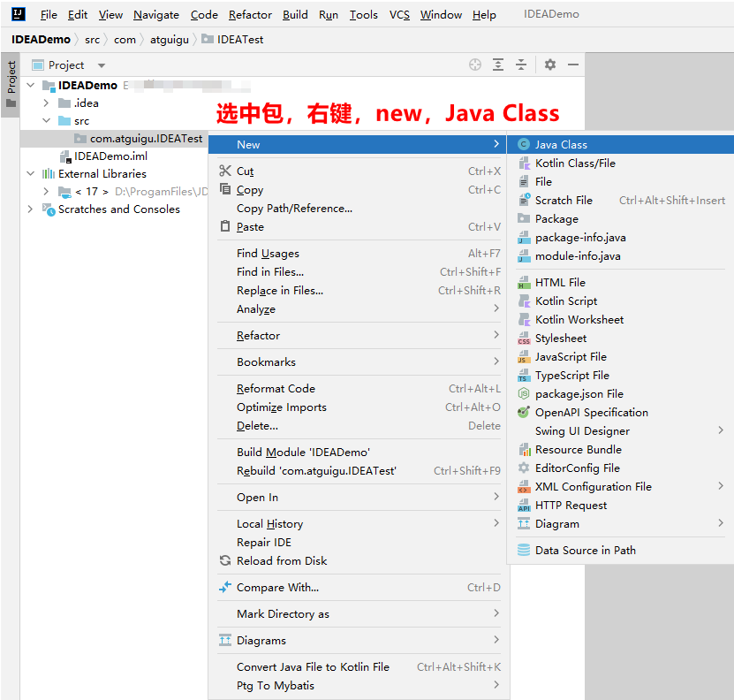734x700 pixels.
Task: Choose Delete… in context menu
Action: click(x=359, y=425)
